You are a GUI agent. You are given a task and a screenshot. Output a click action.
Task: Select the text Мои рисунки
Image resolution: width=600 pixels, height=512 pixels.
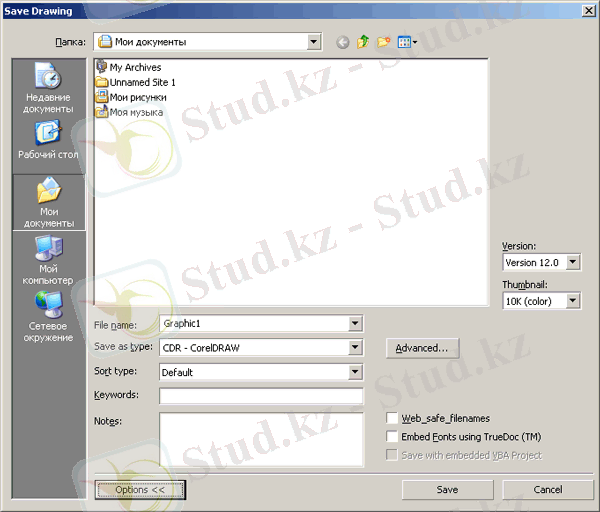coord(138,97)
